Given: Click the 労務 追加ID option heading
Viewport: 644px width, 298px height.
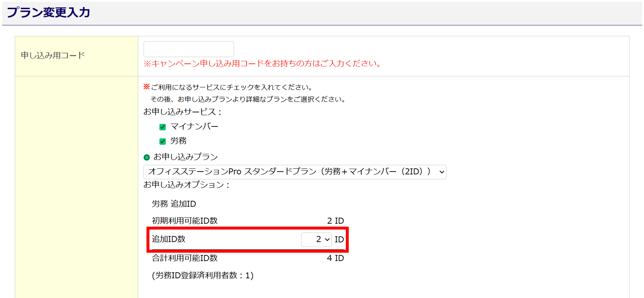Looking at the screenshot, I should [x=174, y=204].
